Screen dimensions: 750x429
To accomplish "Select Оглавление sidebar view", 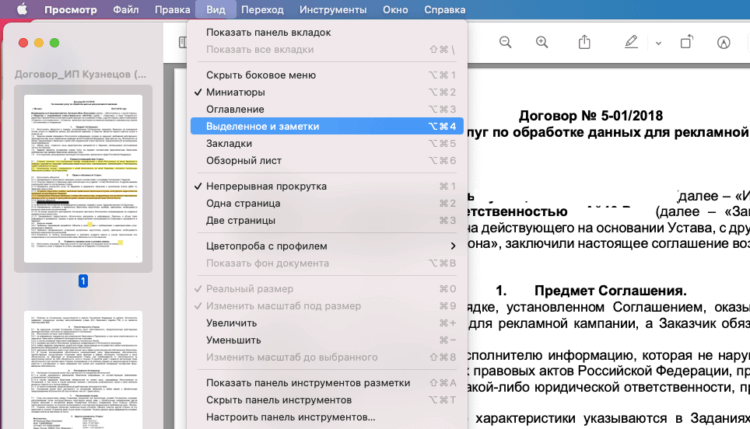I will point(327,110).
